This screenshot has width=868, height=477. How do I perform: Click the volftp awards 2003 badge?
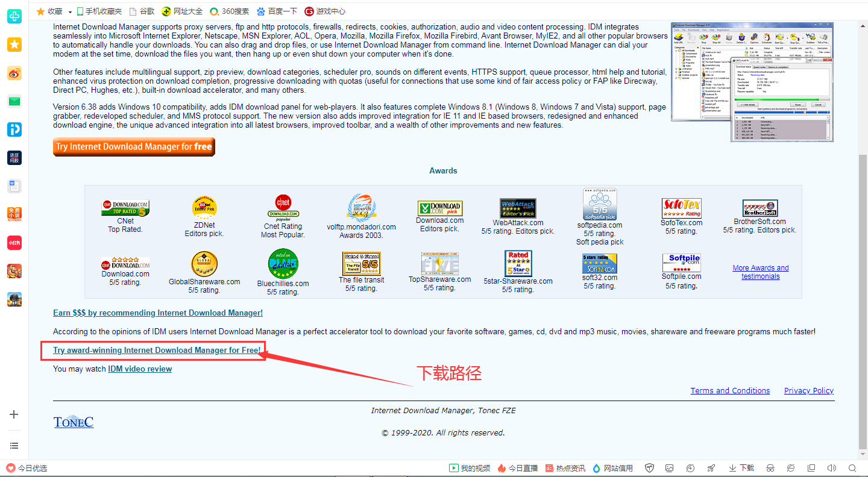click(x=362, y=208)
